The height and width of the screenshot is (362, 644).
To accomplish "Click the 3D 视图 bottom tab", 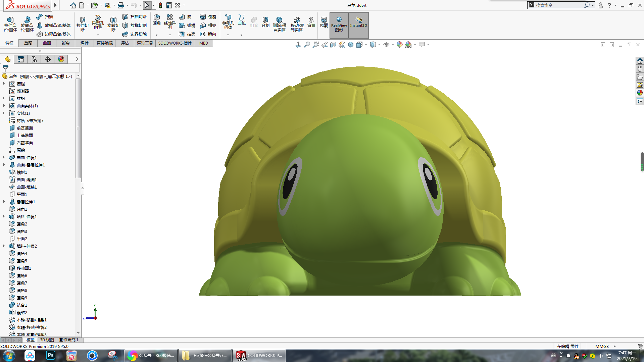I will tap(47, 340).
